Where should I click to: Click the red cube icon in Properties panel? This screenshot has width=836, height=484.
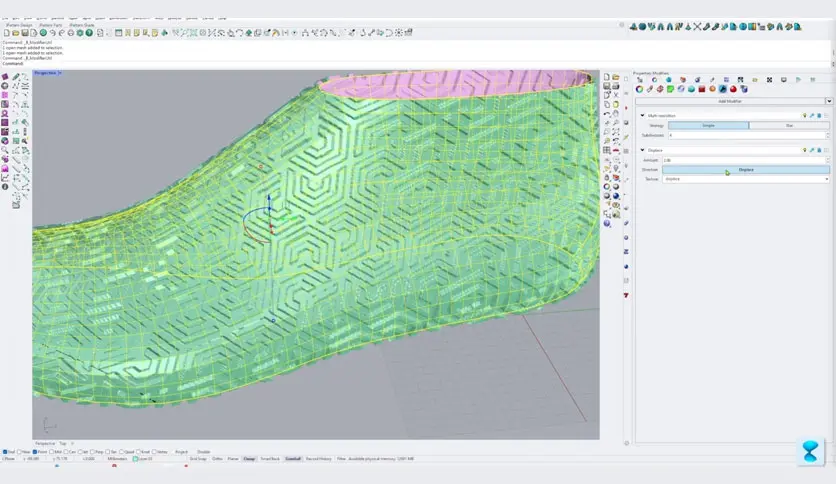click(702, 89)
